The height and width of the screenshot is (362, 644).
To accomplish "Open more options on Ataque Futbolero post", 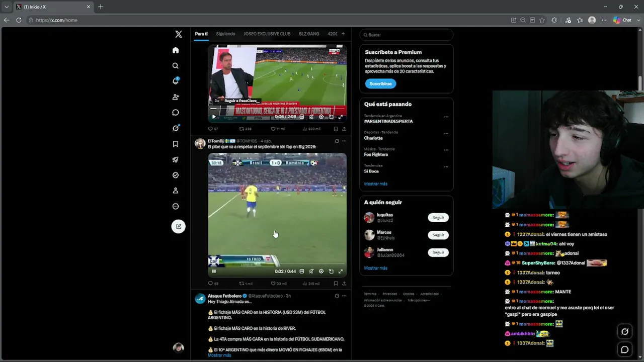I will pyautogui.click(x=344, y=296).
